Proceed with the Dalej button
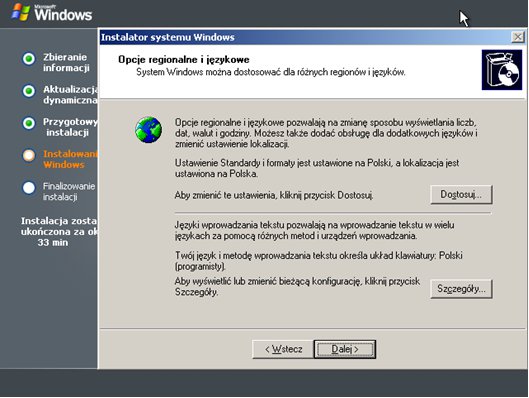Screen dimensions: 529x398 [345, 349]
